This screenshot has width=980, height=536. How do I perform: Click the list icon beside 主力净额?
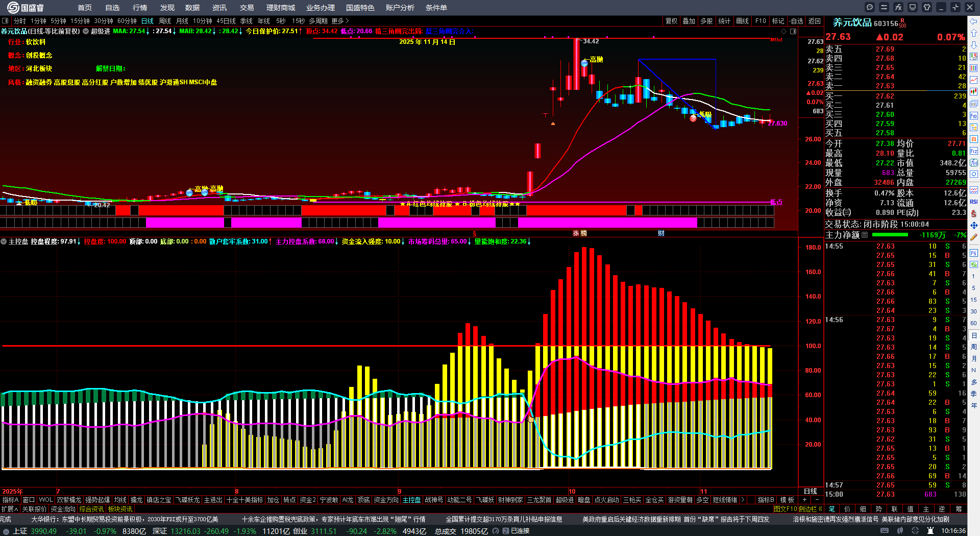pos(865,235)
